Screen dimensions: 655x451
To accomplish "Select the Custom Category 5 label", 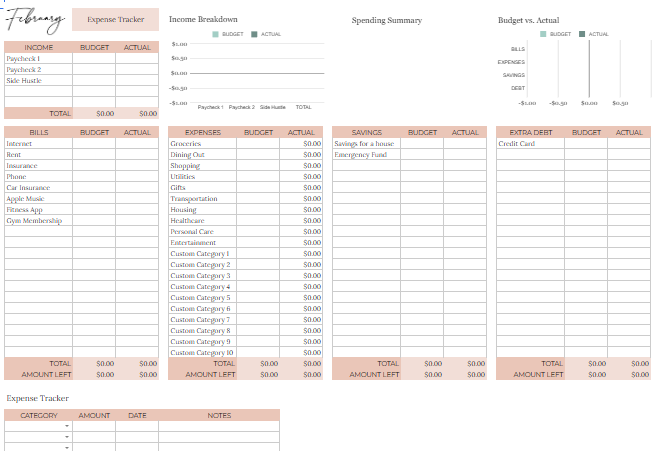I will [x=200, y=298].
